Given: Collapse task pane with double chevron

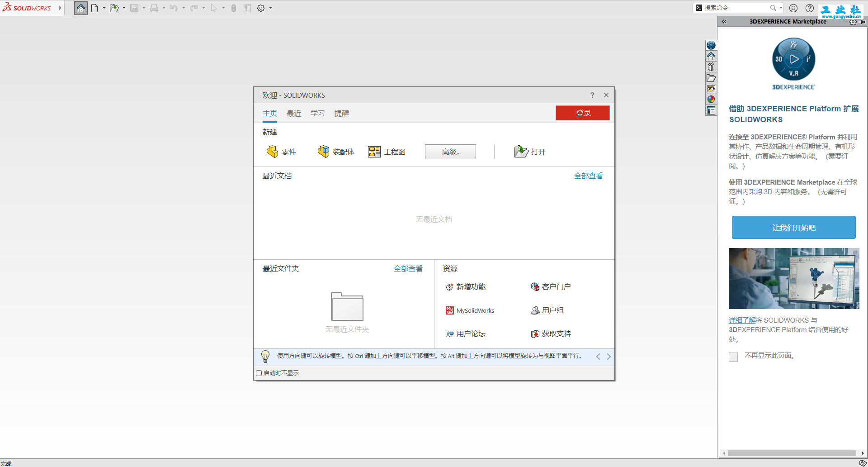Looking at the screenshot, I should tap(724, 22).
